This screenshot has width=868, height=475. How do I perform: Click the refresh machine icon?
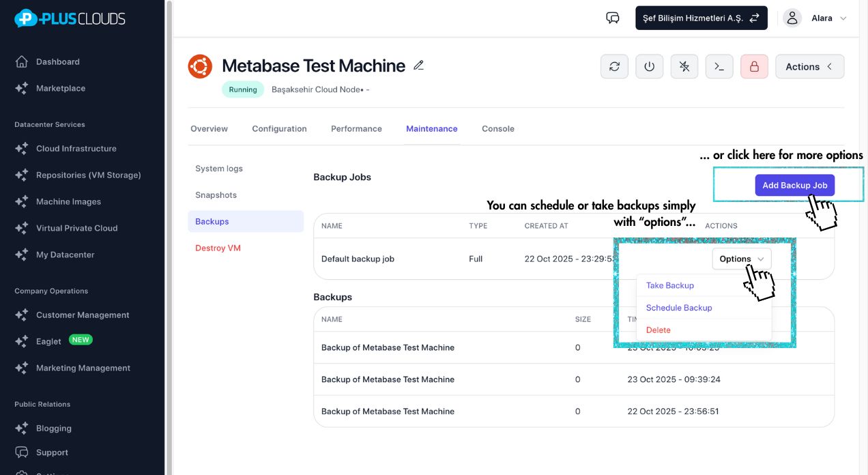[613, 66]
